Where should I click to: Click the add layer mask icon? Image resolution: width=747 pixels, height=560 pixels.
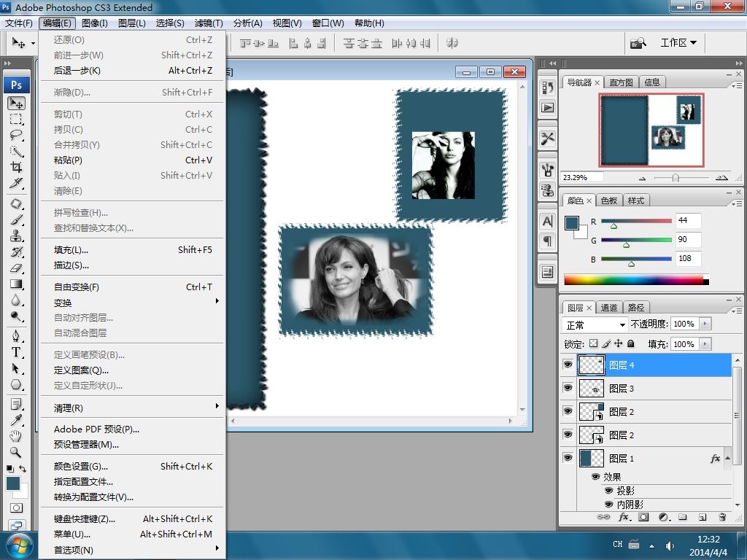[643, 517]
